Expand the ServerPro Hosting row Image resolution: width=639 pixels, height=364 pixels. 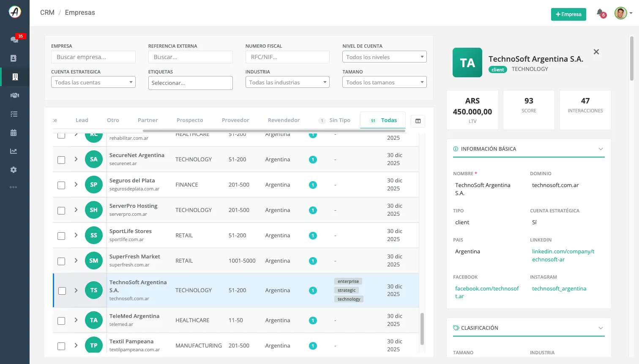click(76, 210)
